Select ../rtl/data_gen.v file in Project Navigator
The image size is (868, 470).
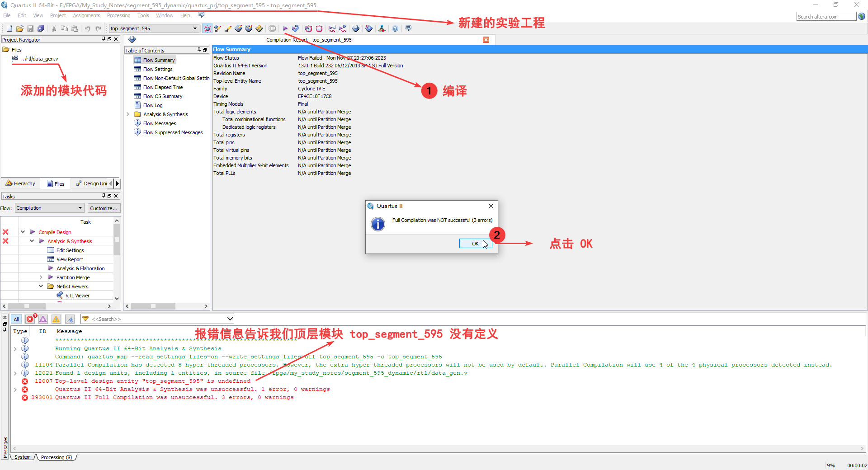click(39, 59)
